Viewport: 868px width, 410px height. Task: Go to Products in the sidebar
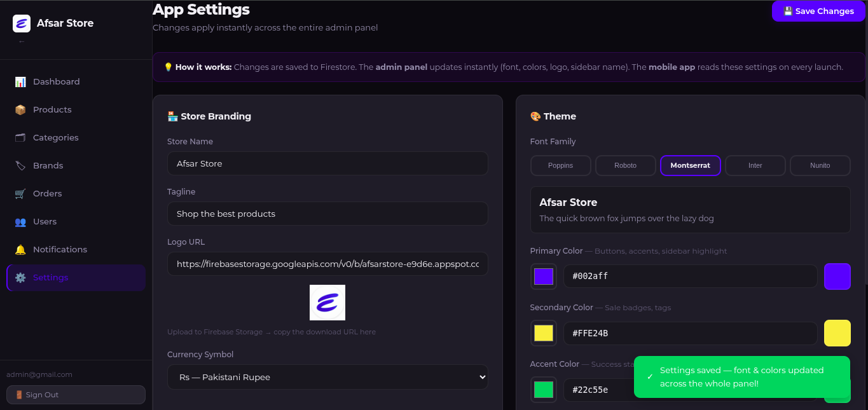click(76, 110)
